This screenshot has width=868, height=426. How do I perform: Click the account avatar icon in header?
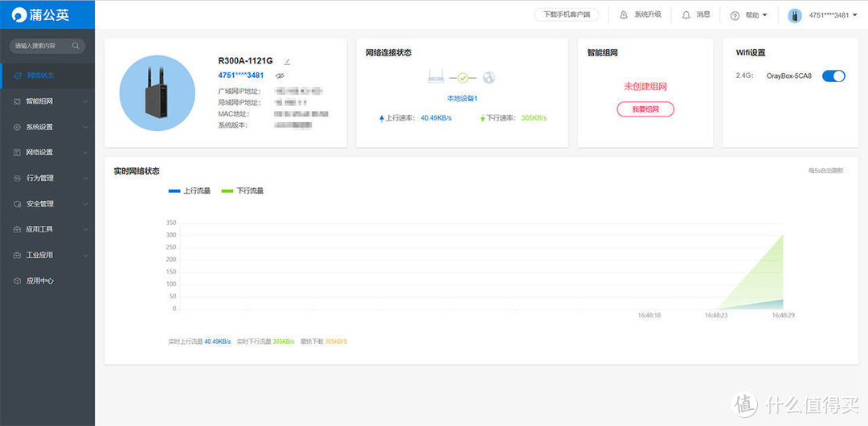795,15
